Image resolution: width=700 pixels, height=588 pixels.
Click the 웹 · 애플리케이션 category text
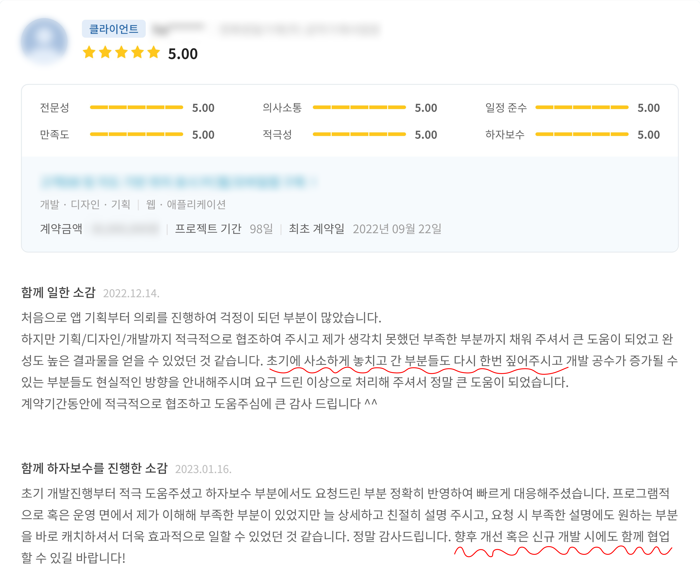pos(186,204)
